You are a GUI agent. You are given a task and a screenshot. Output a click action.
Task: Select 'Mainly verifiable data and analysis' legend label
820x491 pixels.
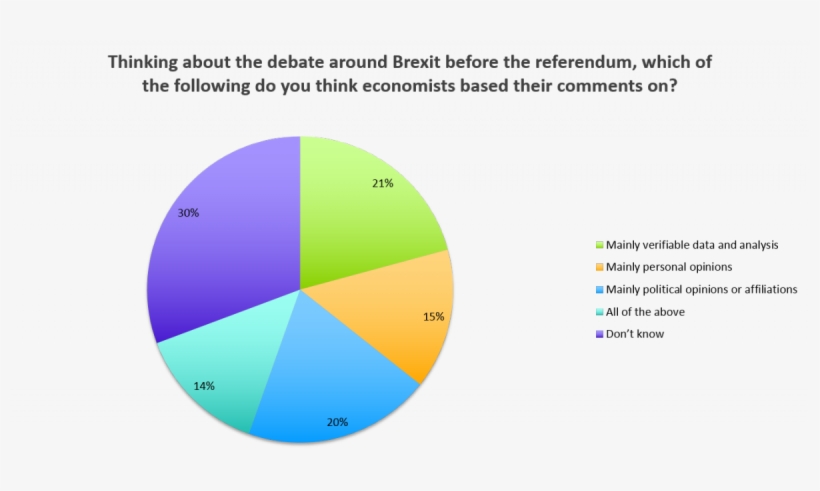[678, 245]
